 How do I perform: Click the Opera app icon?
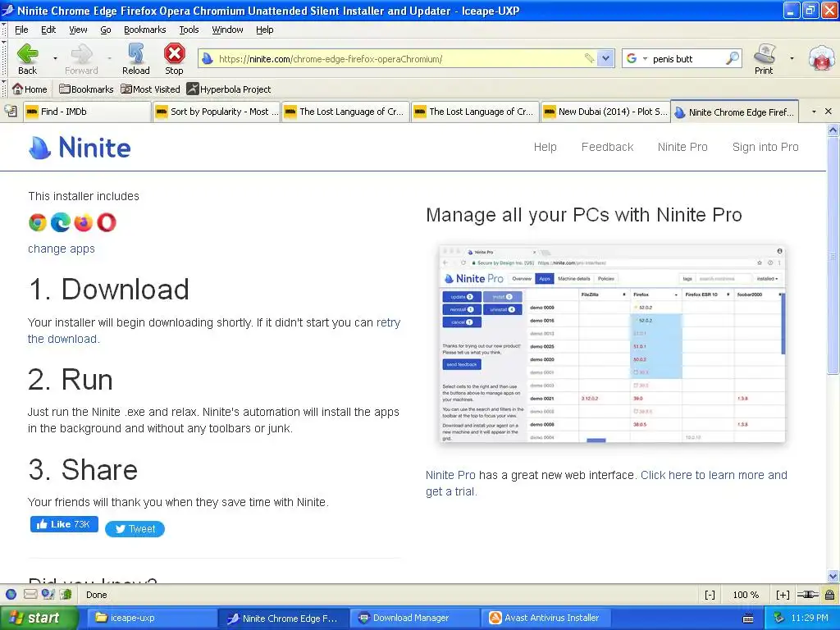click(x=106, y=221)
